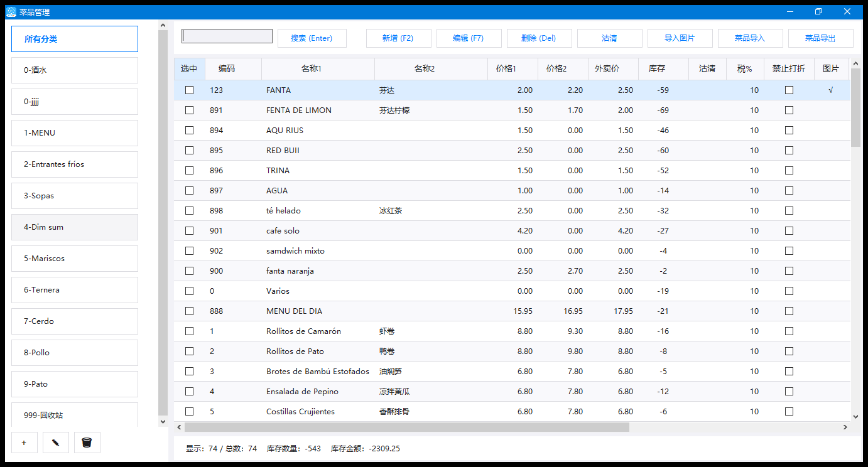The image size is (868, 467).
Task: Open the 5-Mariscos category
Action: pos(75,259)
